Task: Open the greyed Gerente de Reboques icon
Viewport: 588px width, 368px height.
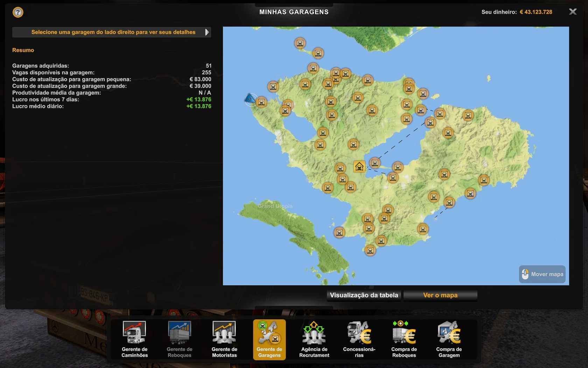Action: pos(180,339)
